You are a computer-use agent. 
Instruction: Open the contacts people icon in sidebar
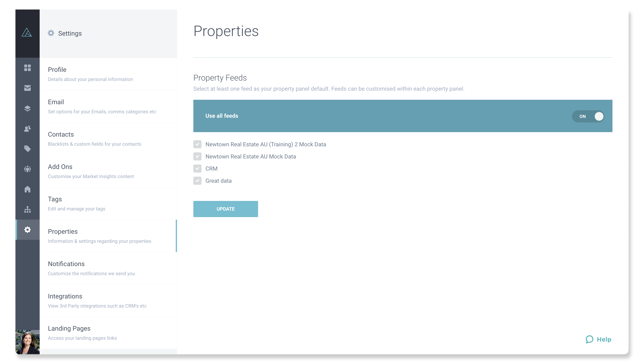[27, 129]
